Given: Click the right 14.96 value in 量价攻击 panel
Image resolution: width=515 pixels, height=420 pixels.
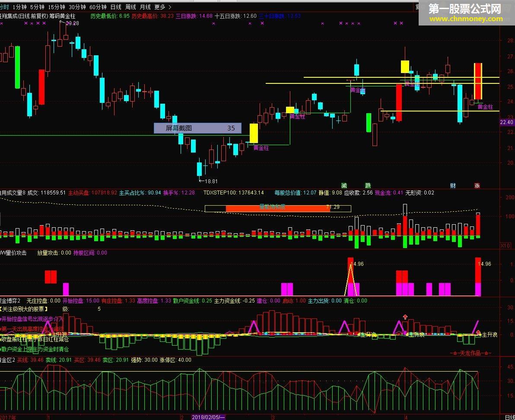Looking at the screenshot, I should (484, 264).
